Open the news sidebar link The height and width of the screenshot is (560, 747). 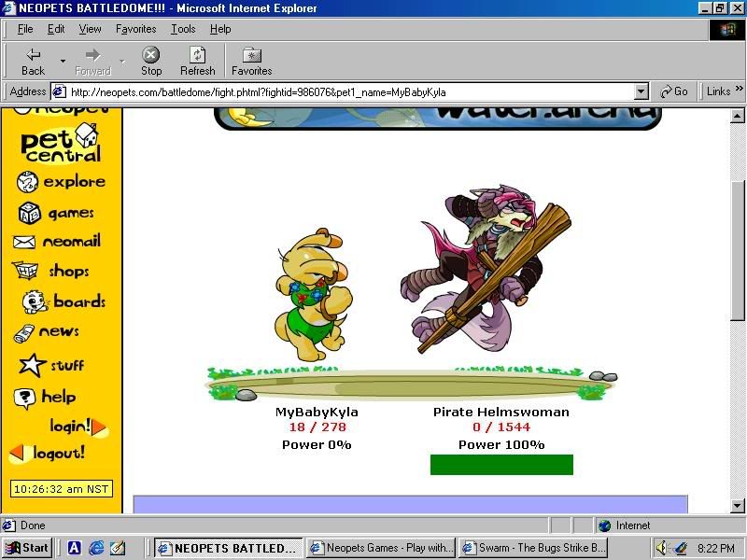click(x=59, y=331)
